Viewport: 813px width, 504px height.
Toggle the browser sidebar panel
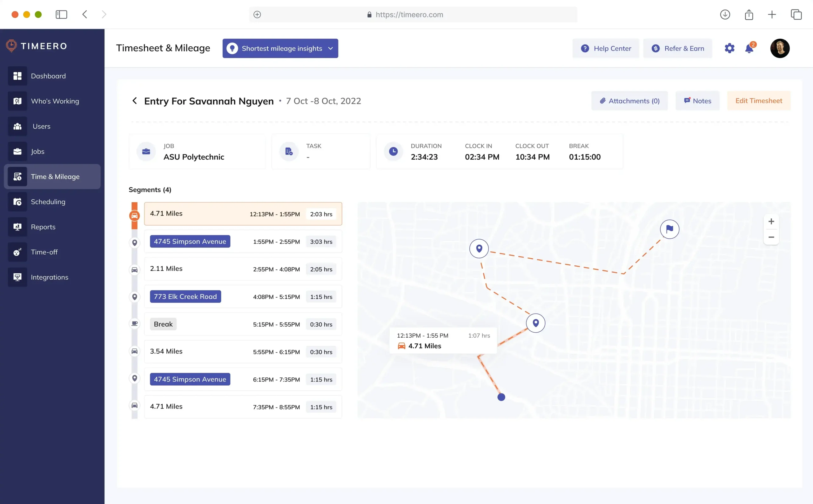pyautogui.click(x=61, y=14)
